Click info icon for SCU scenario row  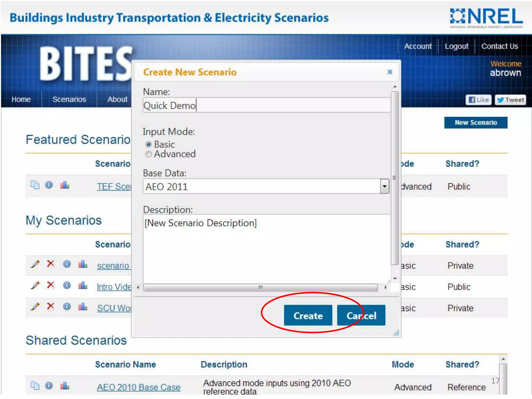67,307
